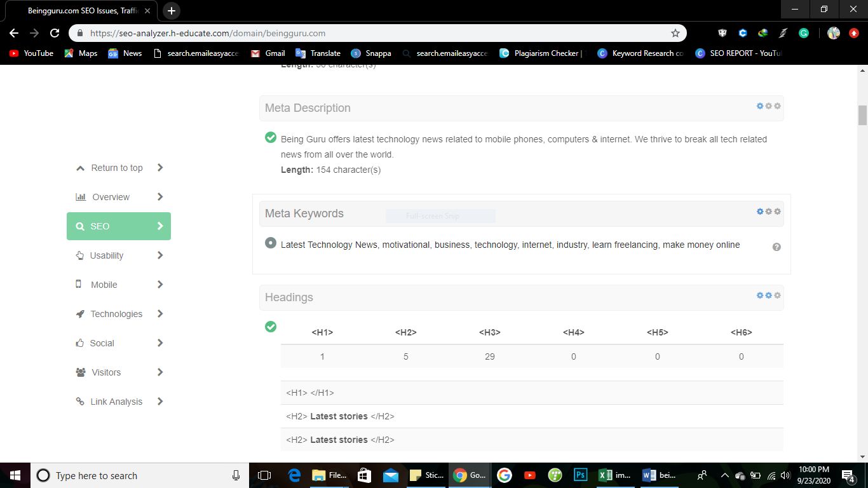The image size is (868, 488).
Task: Click the green check beside Meta Description text
Action: (271, 136)
